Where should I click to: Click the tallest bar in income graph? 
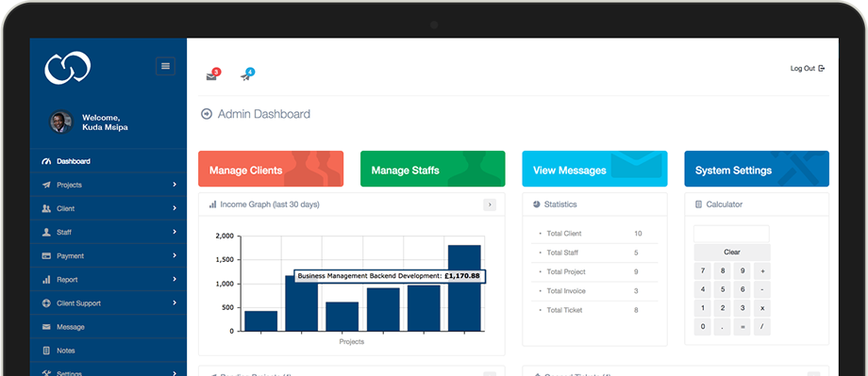click(x=464, y=288)
